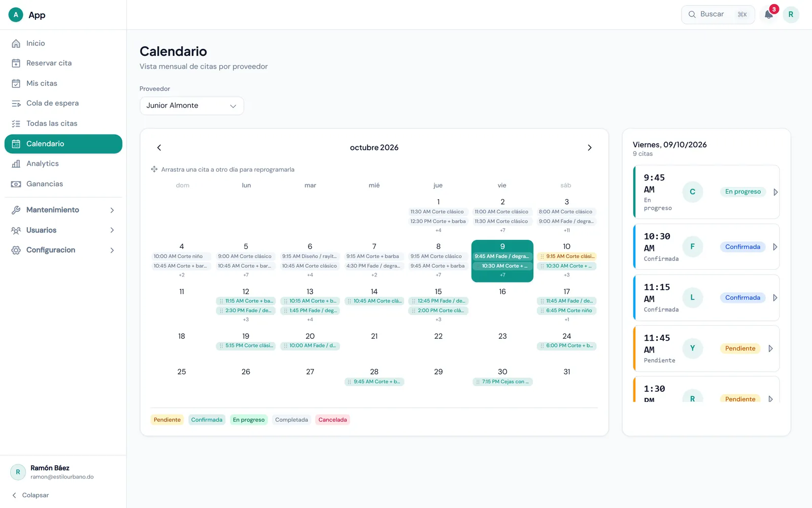The width and height of the screenshot is (812, 508).
Task: Go to the next month arrow
Action: pyautogui.click(x=589, y=147)
